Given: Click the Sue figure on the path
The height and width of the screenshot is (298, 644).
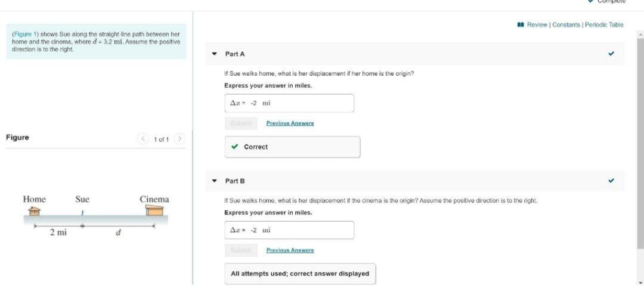Looking at the screenshot, I should click(x=83, y=212).
